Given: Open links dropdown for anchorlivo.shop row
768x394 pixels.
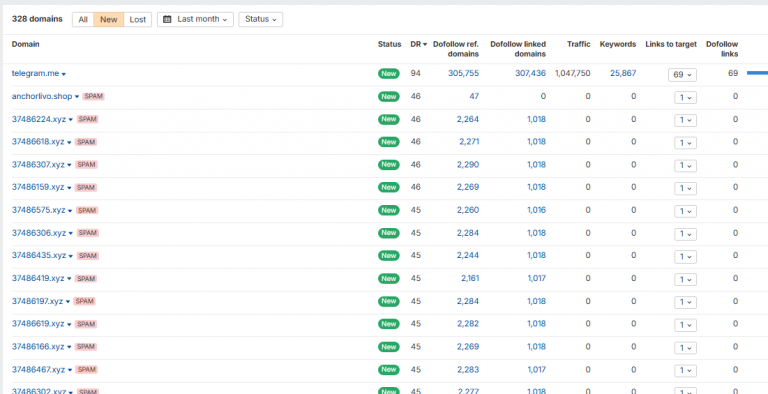Looking at the screenshot, I should tap(685, 98).
